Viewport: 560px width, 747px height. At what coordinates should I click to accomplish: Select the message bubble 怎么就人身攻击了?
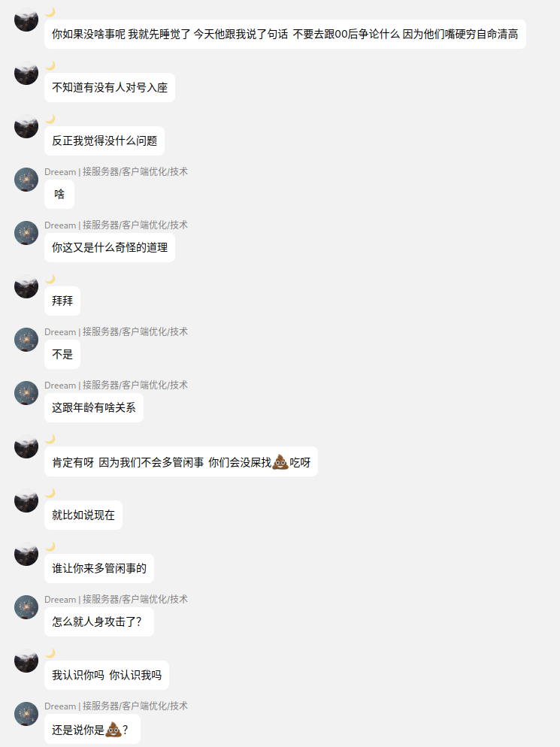[x=99, y=621]
